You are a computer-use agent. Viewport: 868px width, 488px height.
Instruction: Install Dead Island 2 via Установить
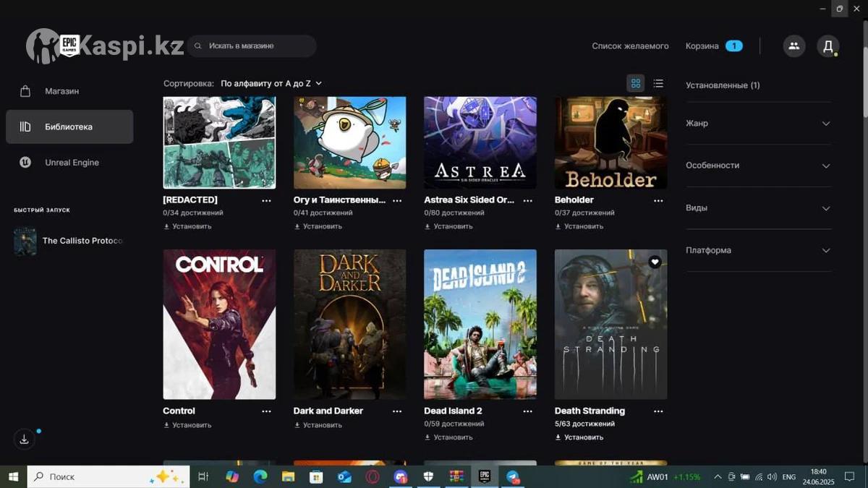pyautogui.click(x=448, y=437)
